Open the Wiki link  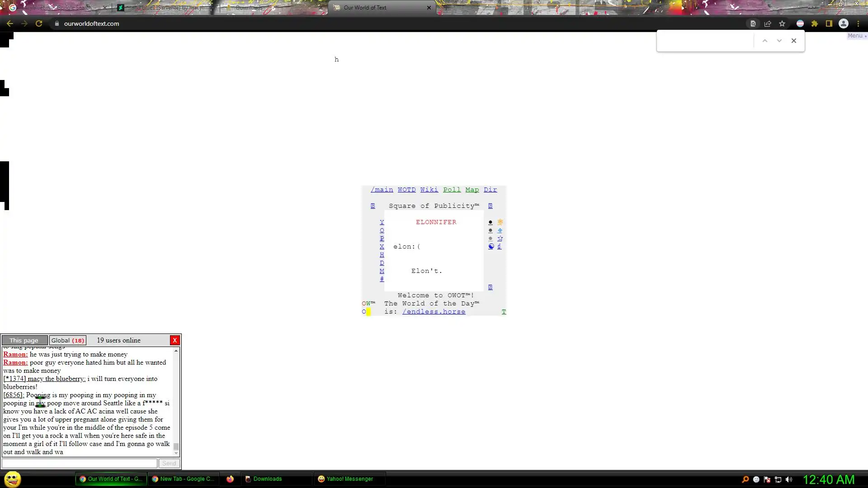(429, 190)
